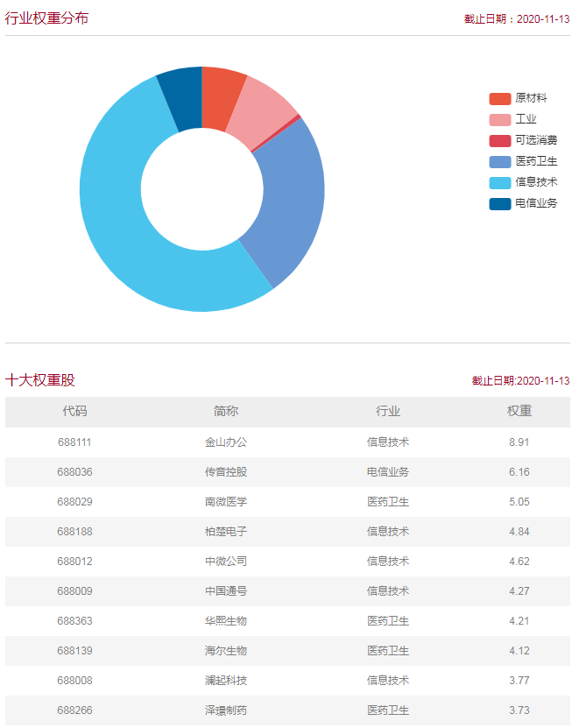Click stock name 金山办公

[226, 442]
